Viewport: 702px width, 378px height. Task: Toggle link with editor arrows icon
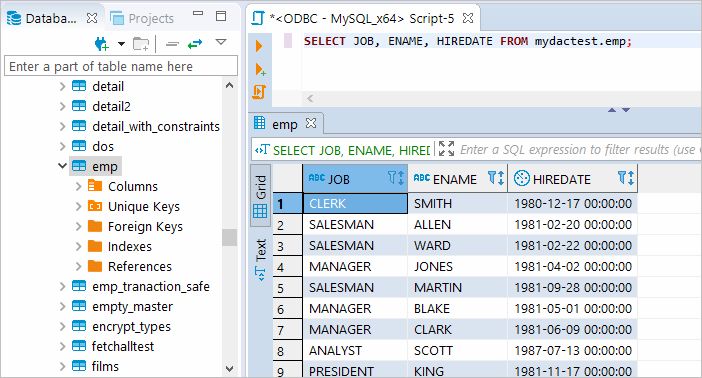(195, 44)
